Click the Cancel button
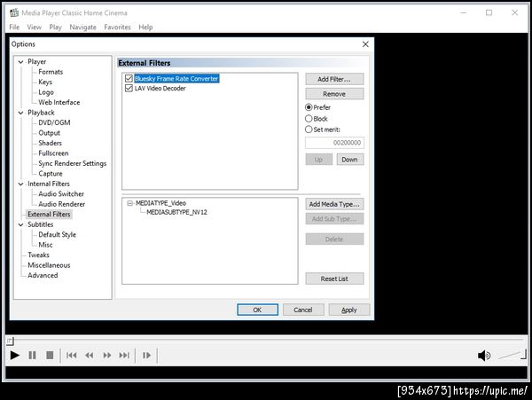Image resolution: width=532 pixels, height=400 pixels. (x=303, y=310)
